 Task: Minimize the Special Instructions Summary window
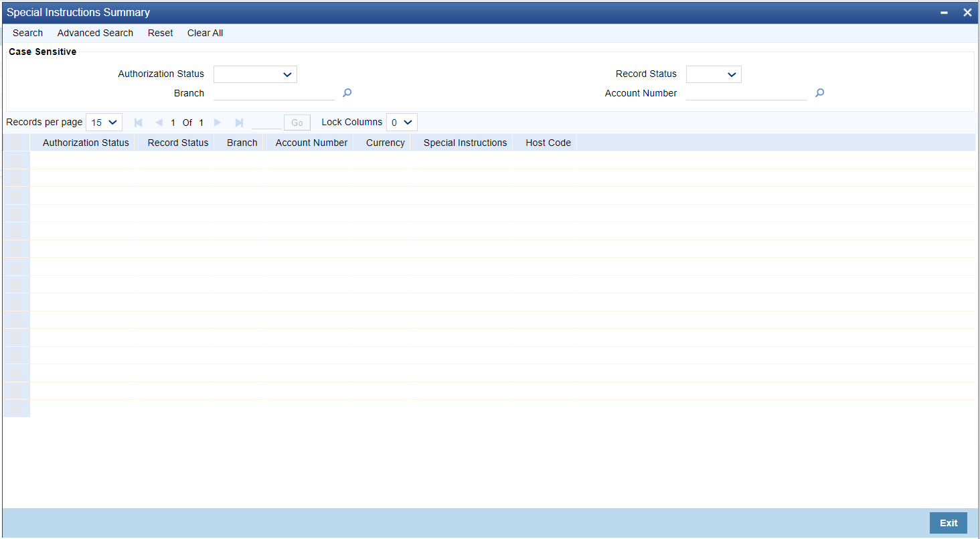(x=944, y=13)
